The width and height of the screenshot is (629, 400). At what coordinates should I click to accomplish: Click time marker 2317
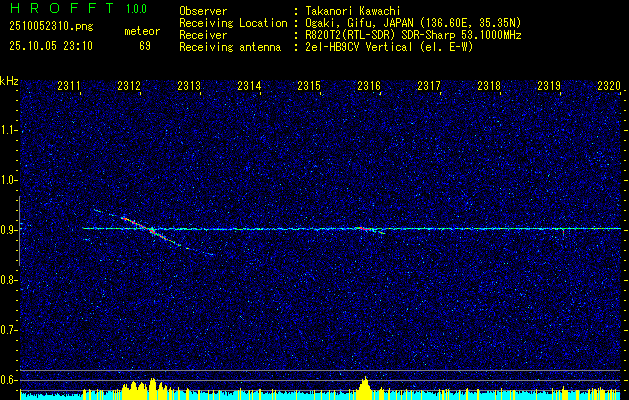[x=429, y=85]
